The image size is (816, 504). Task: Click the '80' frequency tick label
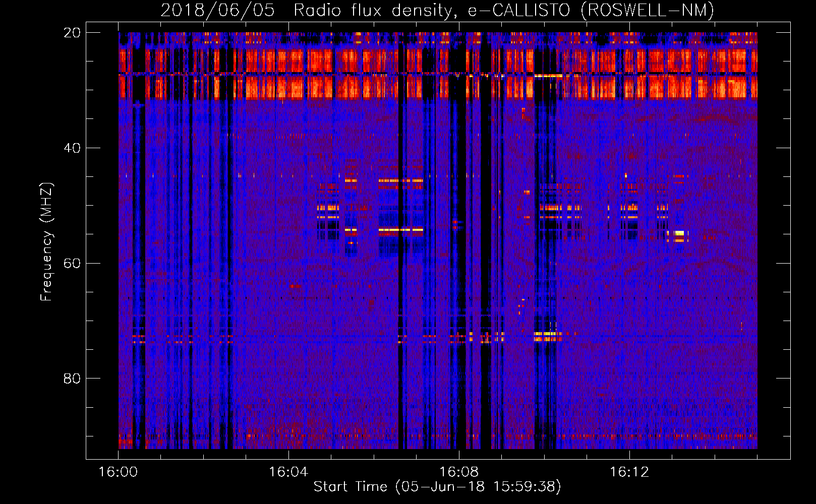[72, 379]
